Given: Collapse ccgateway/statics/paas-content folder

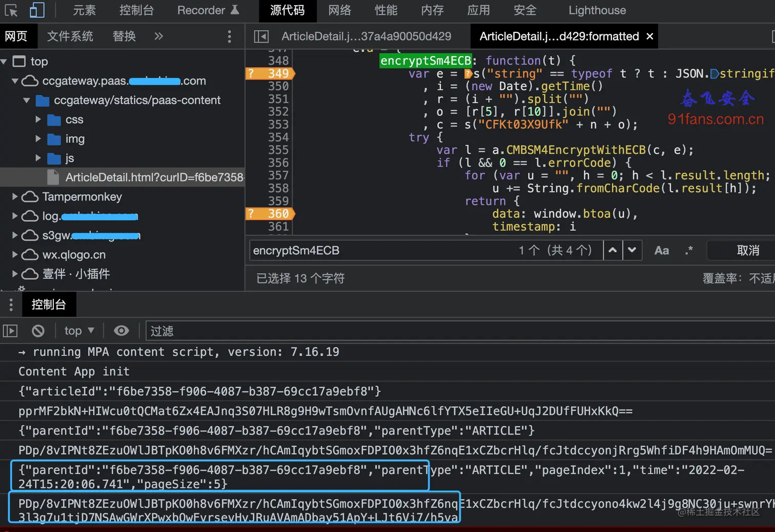Looking at the screenshot, I should point(27,100).
